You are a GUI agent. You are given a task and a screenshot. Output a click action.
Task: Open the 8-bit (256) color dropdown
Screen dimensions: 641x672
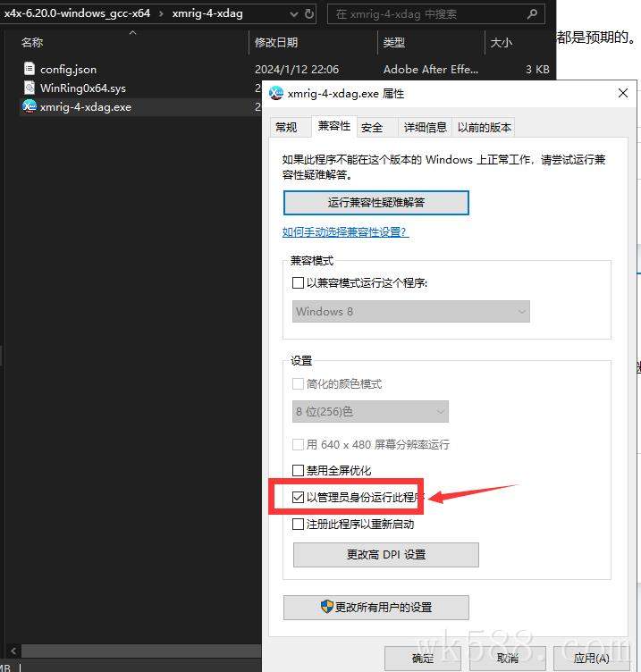[370, 411]
